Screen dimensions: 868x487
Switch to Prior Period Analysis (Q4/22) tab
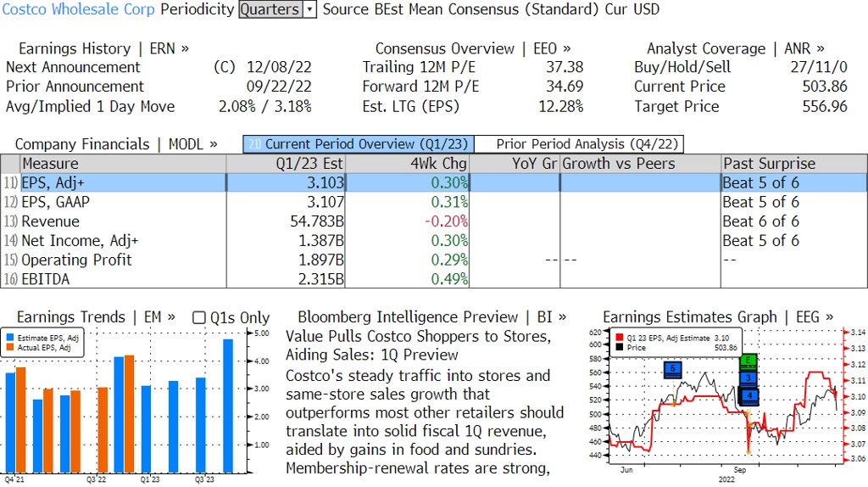pos(580,144)
